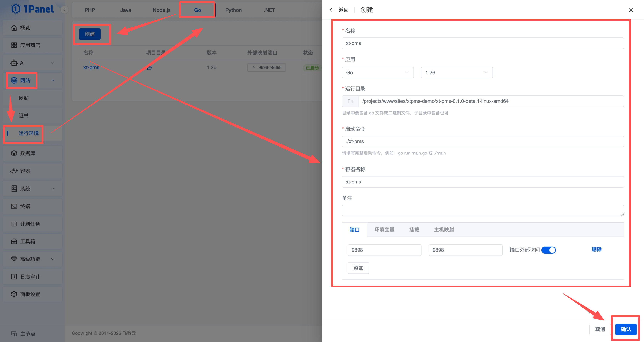Viewport: 644px width, 342px height.
Task: Switch to the 挂载 tab
Action: point(414,230)
